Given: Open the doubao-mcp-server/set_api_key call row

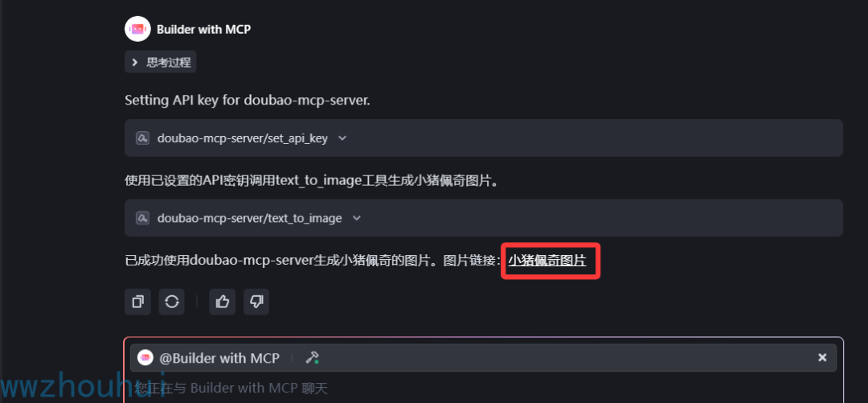Looking at the screenshot, I should click(x=483, y=138).
